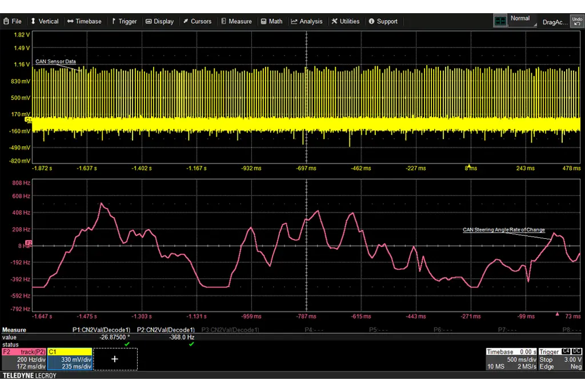Open the Normal mode dropdown
This screenshot has height=392, width=585.
pyautogui.click(x=522, y=21)
